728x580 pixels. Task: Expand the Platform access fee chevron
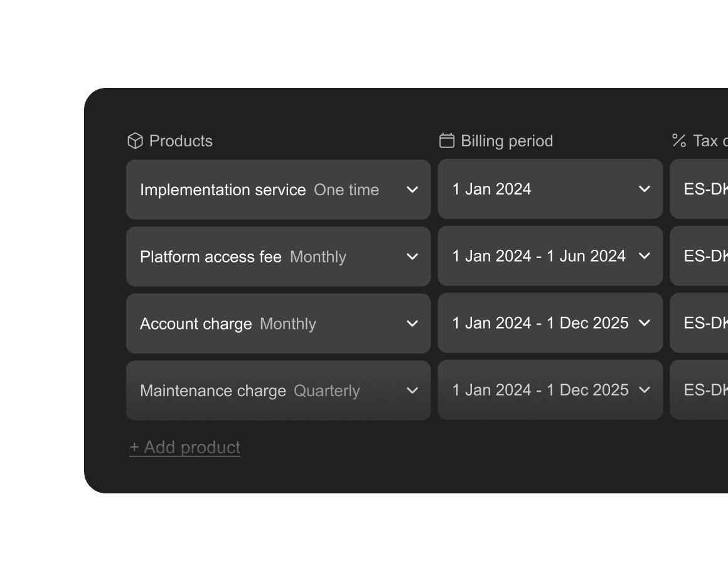(x=412, y=257)
